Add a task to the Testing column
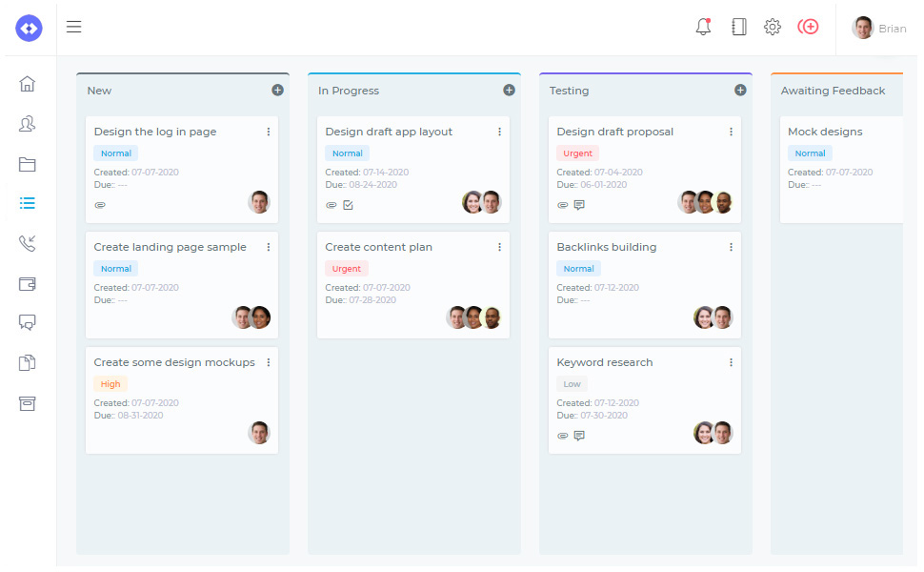 pos(741,90)
